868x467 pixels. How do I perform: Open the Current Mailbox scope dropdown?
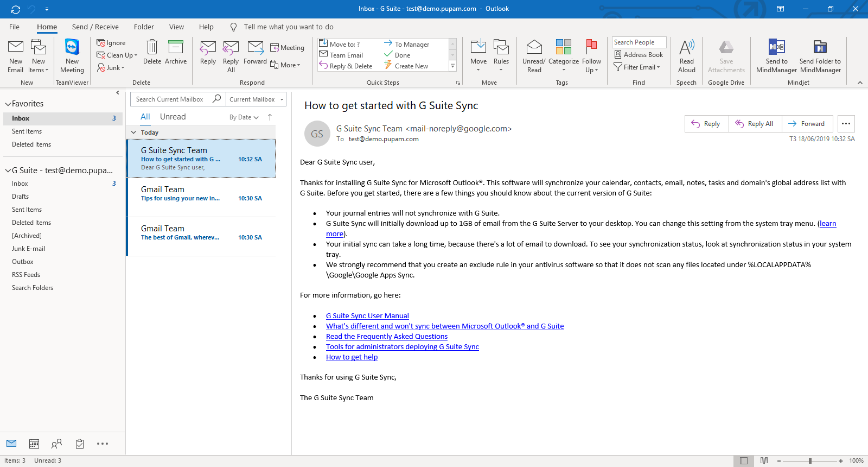[256, 99]
